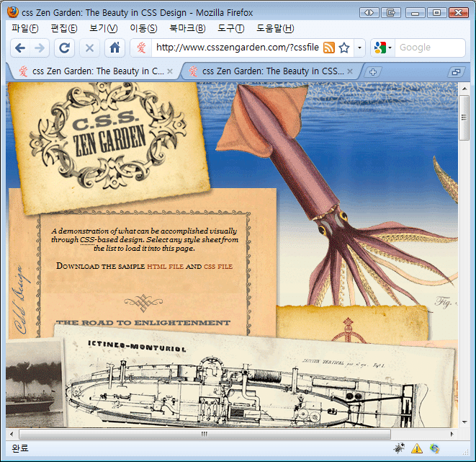Click the horizontal scrollbar thumb
This screenshot has width=476, height=462.
[205, 434]
